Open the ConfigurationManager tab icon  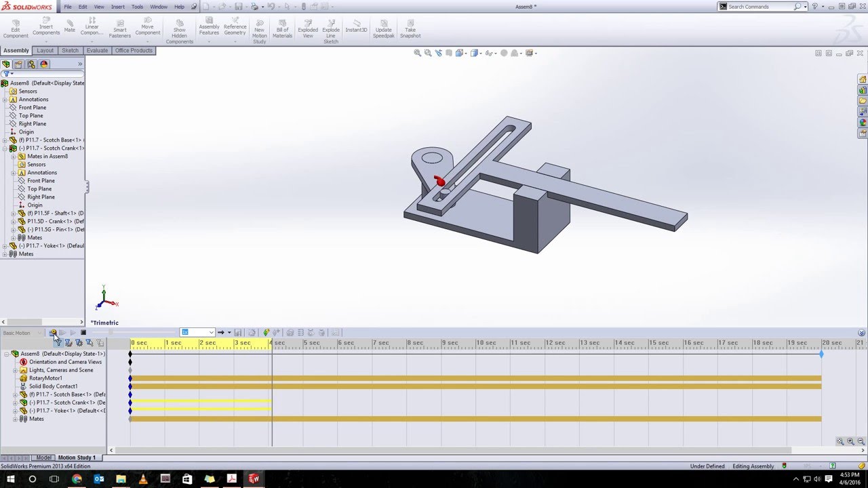[x=31, y=64]
